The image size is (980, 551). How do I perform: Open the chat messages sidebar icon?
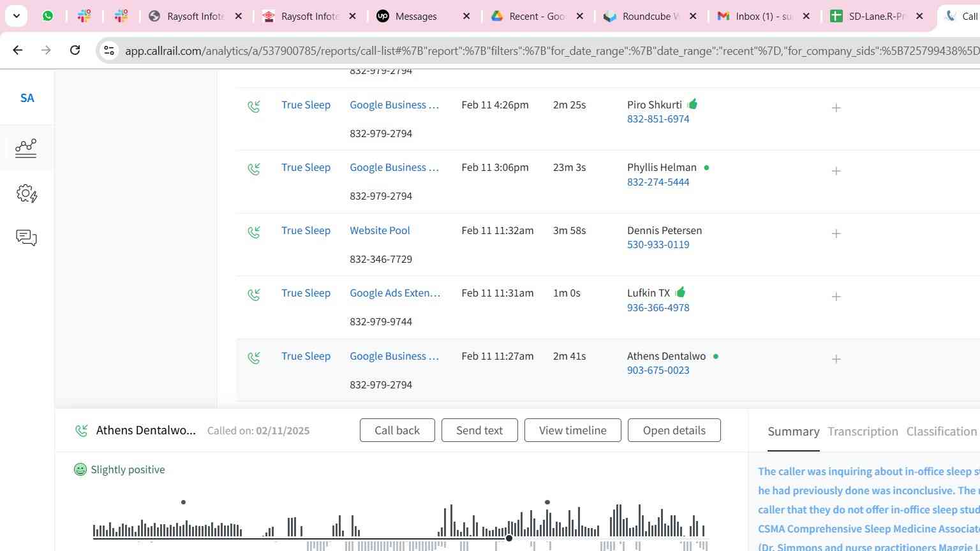[26, 238]
